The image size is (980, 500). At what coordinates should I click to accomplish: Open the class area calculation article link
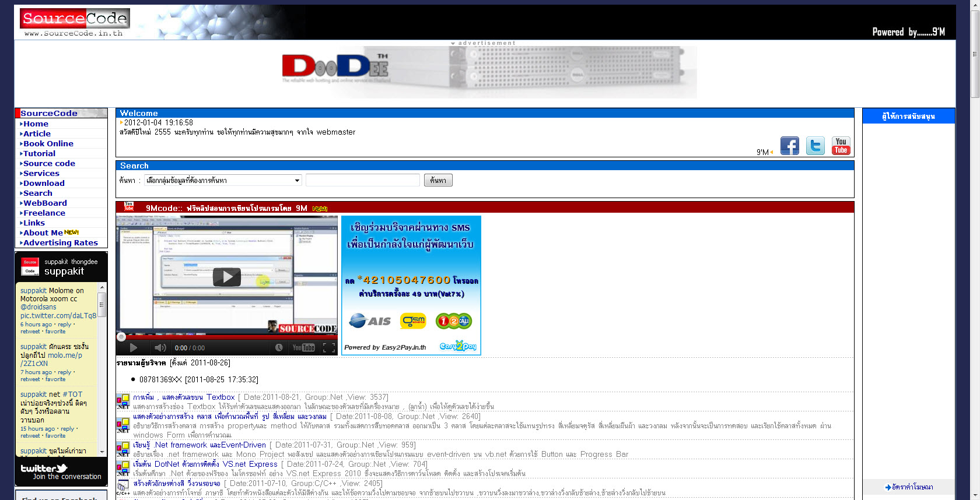[x=230, y=416]
